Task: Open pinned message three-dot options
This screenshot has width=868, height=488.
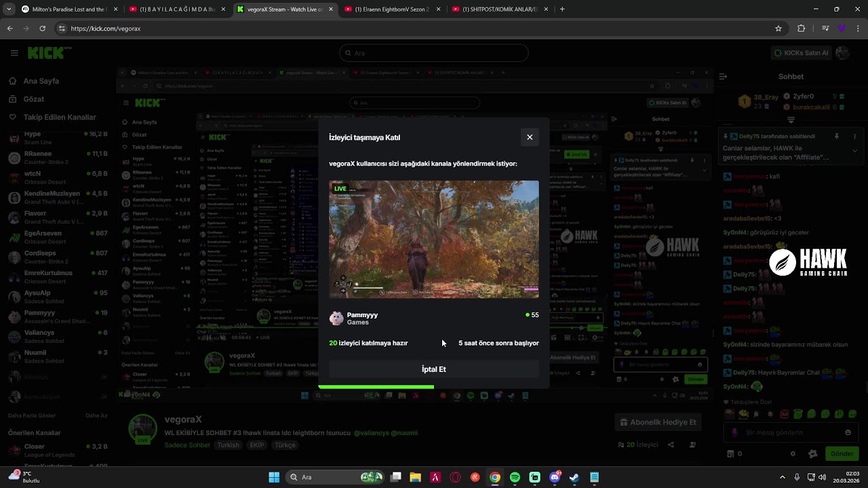Action: pyautogui.click(x=854, y=137)
